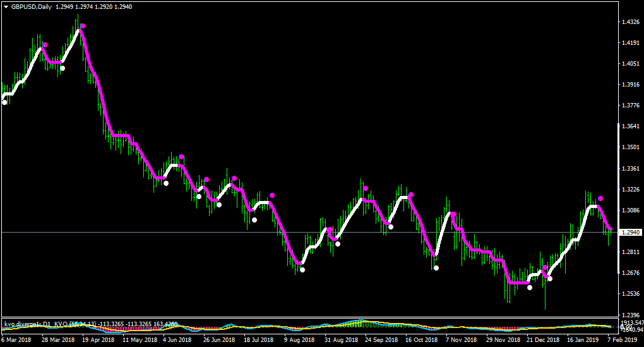
Task: Click the most recent magenta dot near January 2019
Action: tap(600, 198)
